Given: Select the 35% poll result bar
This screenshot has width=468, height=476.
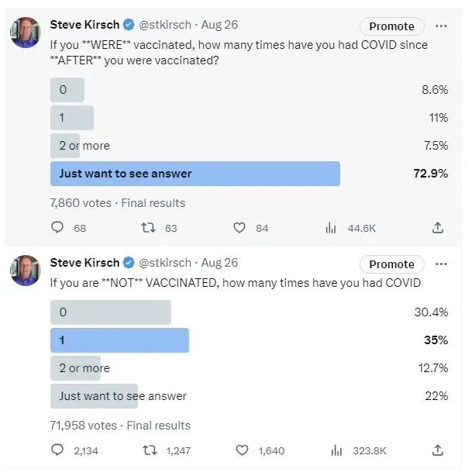Looking at the screenshot, I should [x=119, y=340].
